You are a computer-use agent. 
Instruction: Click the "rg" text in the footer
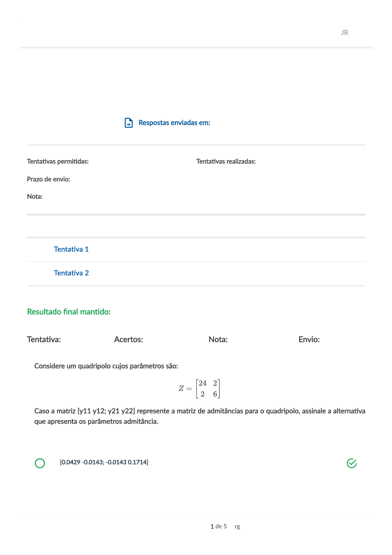[x=237, y=527]
